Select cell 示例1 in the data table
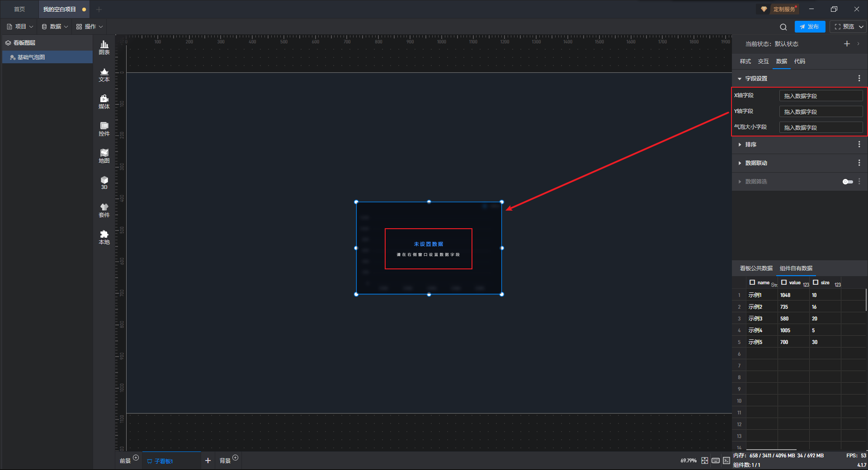The width and height of the screenshot is (868, 470). point(762,295)
